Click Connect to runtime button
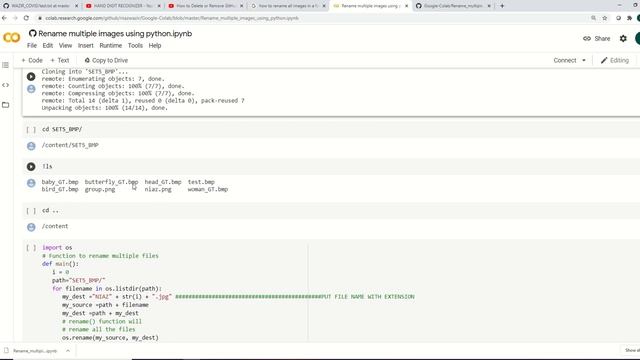 565,60
